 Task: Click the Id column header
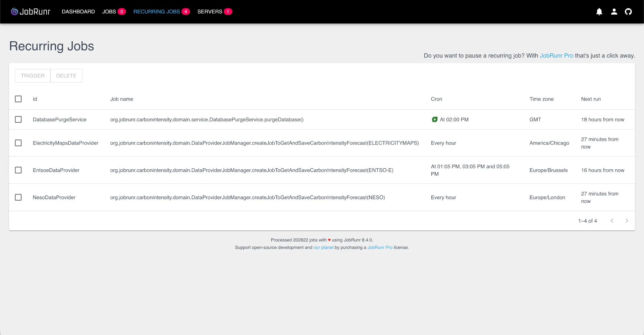[x=35, y=99]
